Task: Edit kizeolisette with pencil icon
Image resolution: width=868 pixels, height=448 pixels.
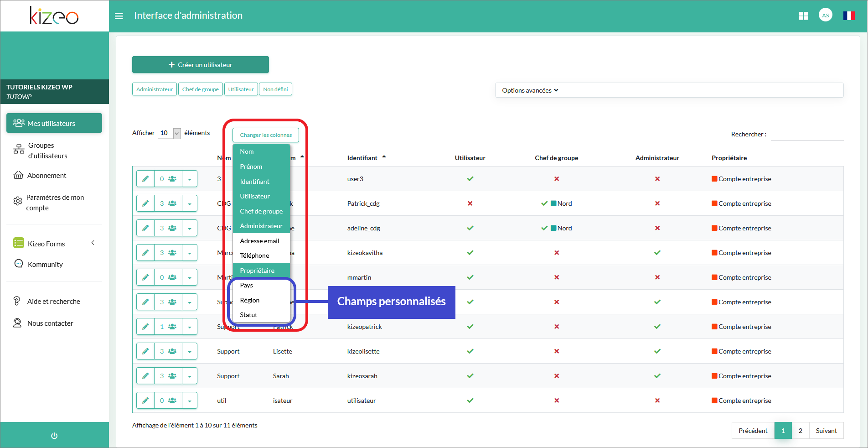Action: (x=145, y=351)
